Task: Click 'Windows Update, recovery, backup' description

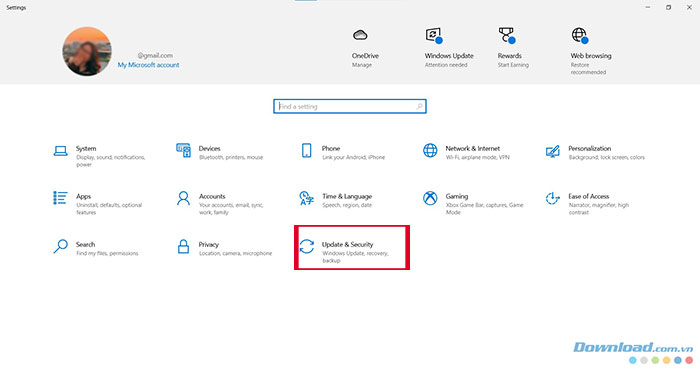Action: [355, 257]
